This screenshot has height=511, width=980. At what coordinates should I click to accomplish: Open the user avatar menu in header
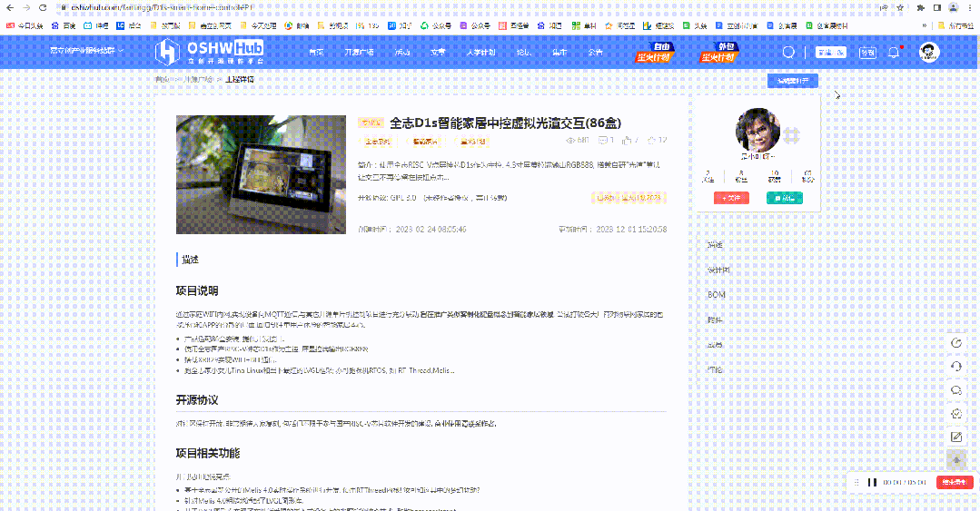[929, 53]
